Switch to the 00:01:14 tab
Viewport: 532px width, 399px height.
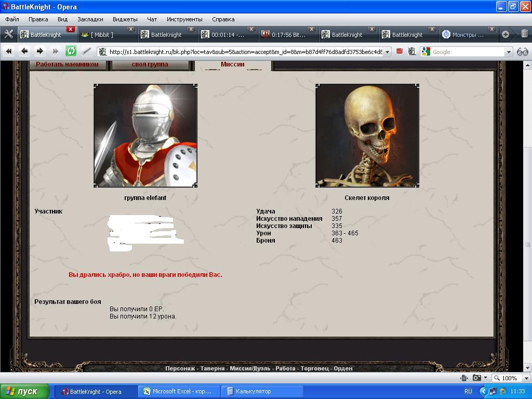[228, 35]
